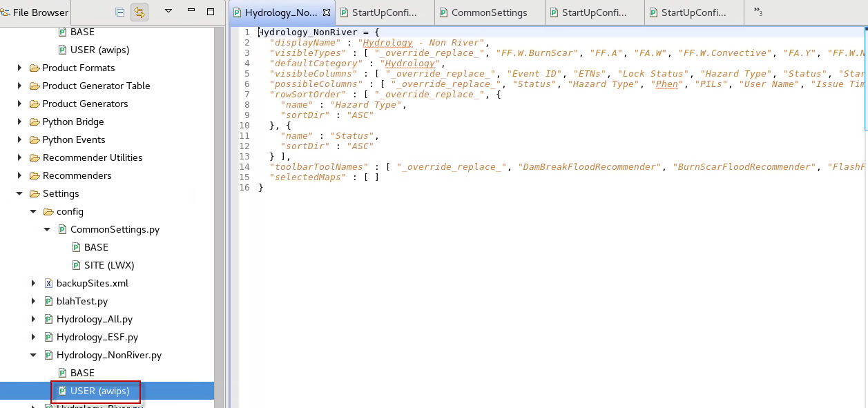868x408 pixels.
Task: Select highlighted USER (awips) under Hydrology_NonRiver.py
Action: (x=99, y=391)
